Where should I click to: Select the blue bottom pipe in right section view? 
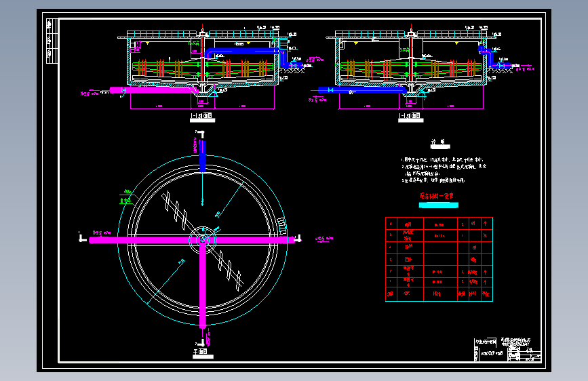click(362, 90)
